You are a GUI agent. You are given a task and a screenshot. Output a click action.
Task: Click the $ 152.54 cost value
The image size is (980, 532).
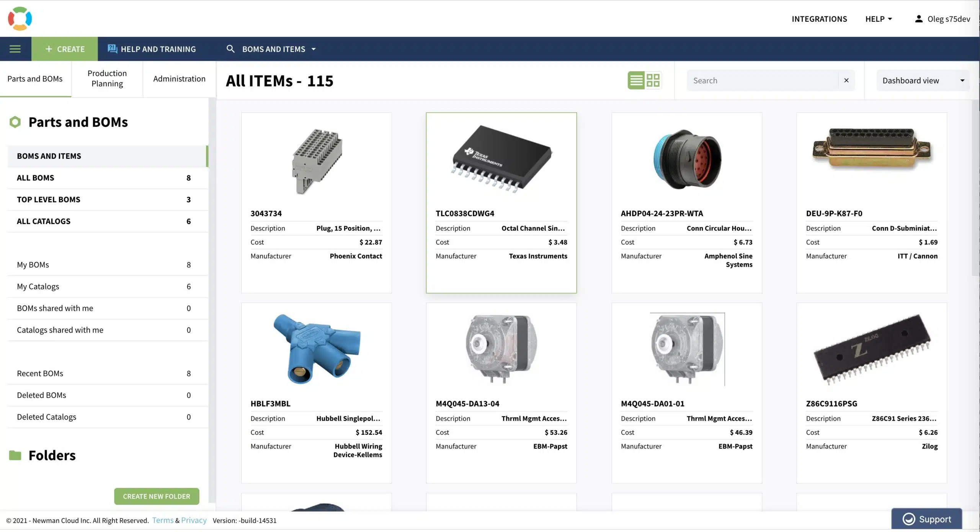click(369, 432)
